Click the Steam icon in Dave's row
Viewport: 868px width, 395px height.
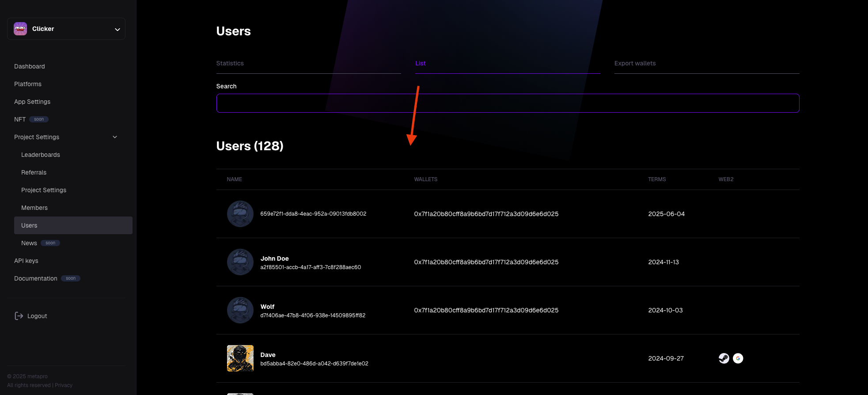coord(724,358)
